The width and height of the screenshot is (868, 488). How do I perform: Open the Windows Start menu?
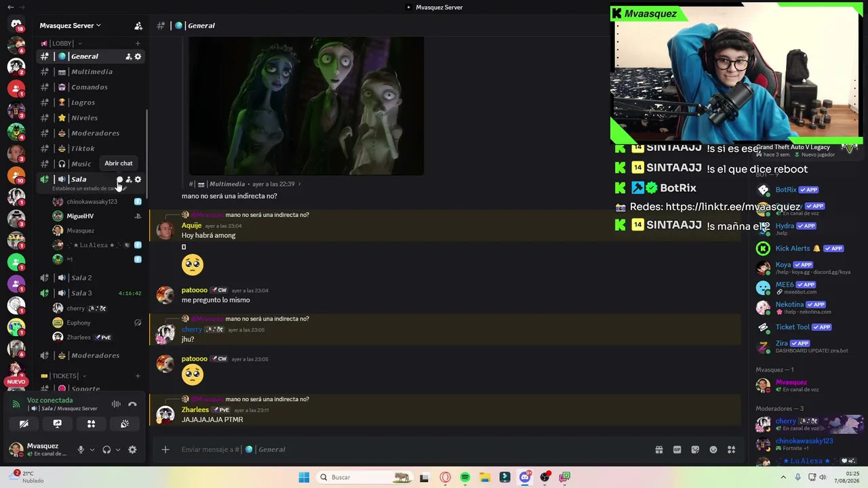304,477
